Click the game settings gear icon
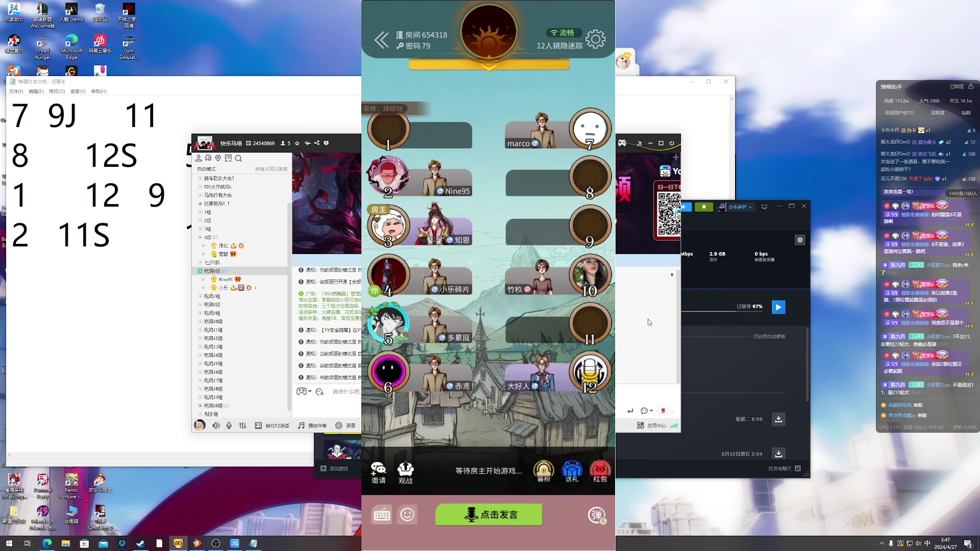 [595, 39]
